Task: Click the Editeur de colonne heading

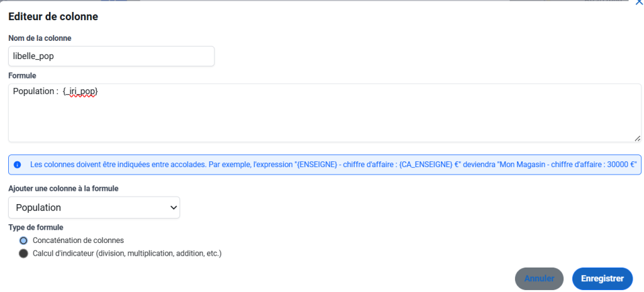Action: (53, 17)
